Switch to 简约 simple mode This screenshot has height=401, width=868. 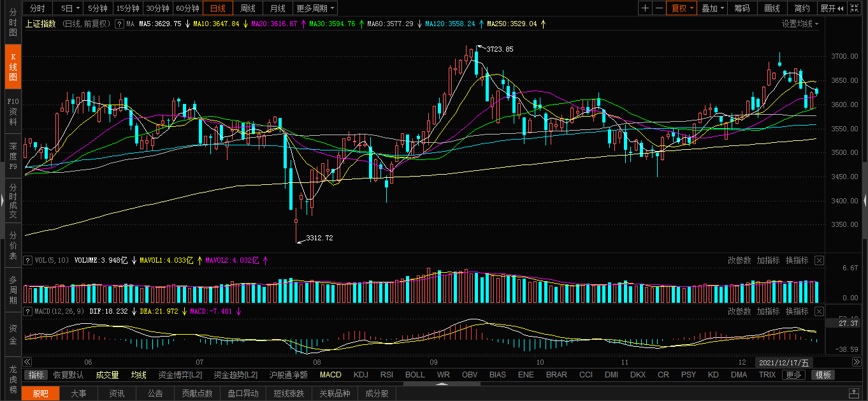coord(802,8)
